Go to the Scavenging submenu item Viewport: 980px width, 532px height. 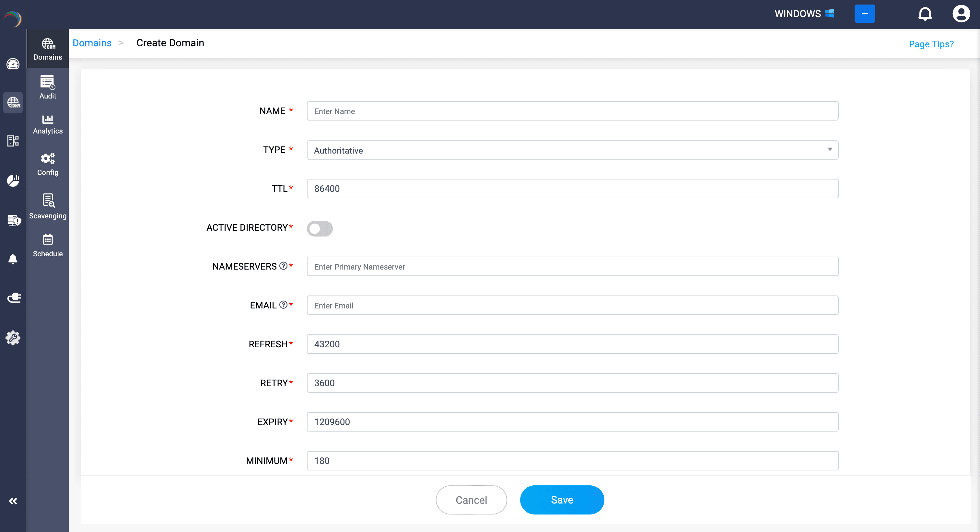point(48,206)
